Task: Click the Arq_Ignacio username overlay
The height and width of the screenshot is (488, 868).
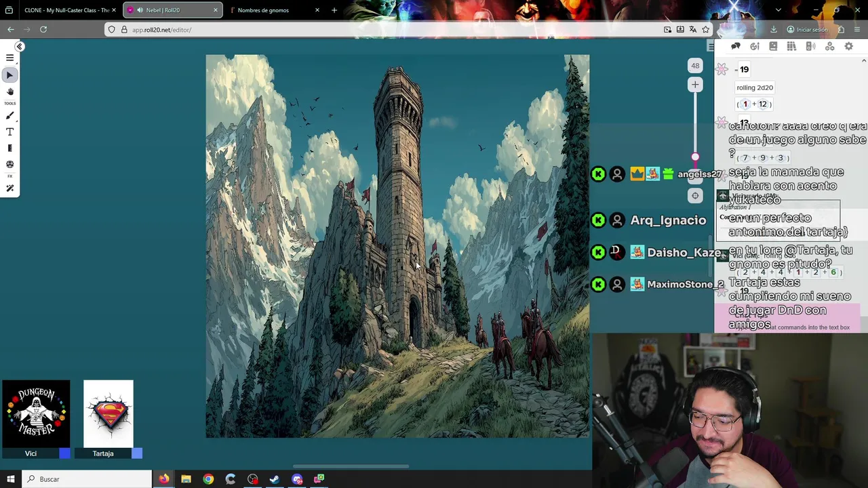Action: click(668, 220)
